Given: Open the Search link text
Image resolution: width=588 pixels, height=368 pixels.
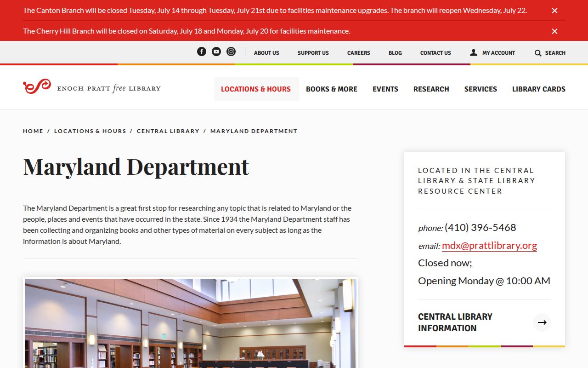Looking at the screenshot, I should (555, 53).
